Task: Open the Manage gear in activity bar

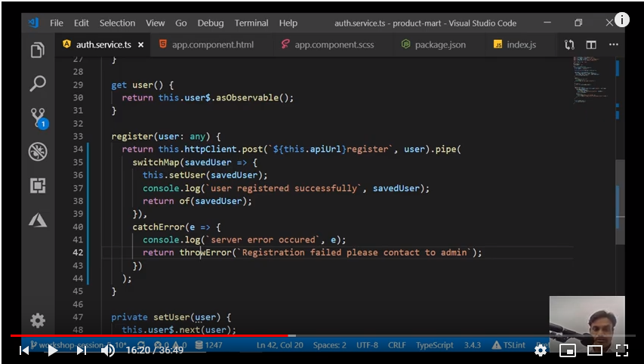Action: (x=37, y=319)
